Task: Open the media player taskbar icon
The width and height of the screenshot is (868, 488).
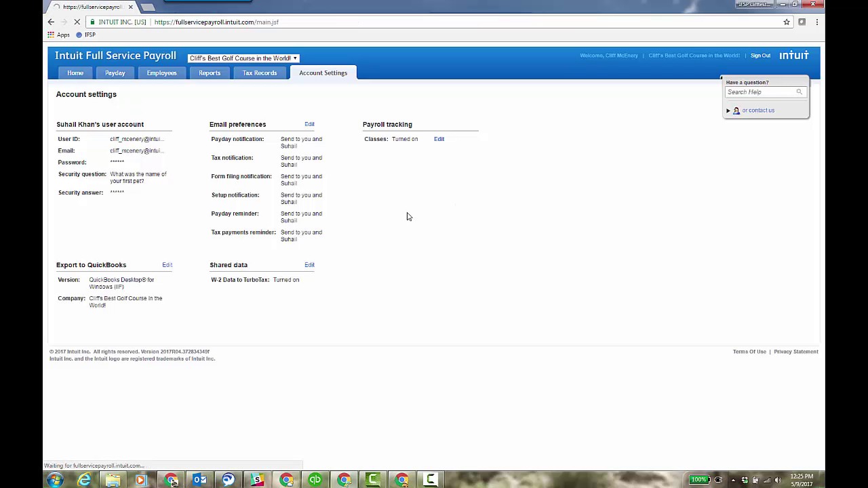Action: tap(141, 480)
